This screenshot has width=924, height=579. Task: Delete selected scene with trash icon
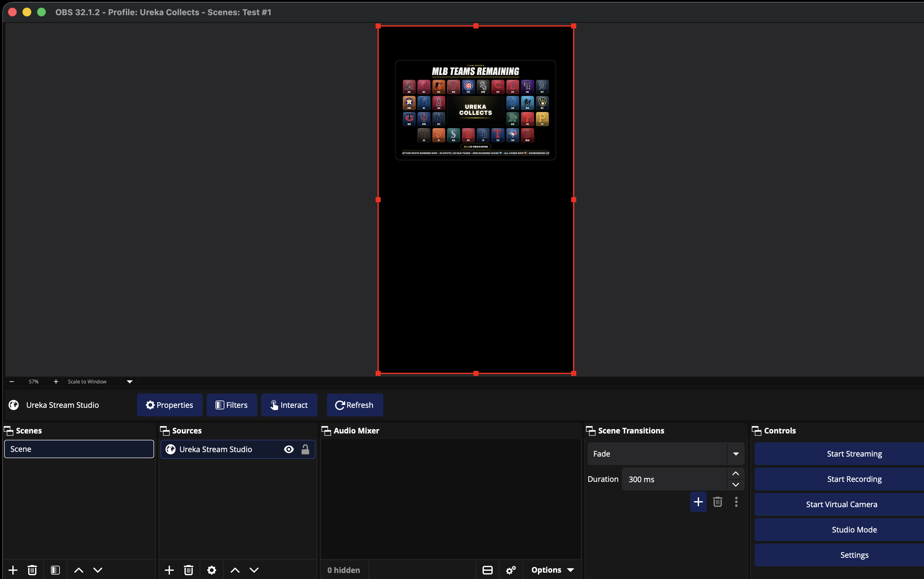[32, 570]
